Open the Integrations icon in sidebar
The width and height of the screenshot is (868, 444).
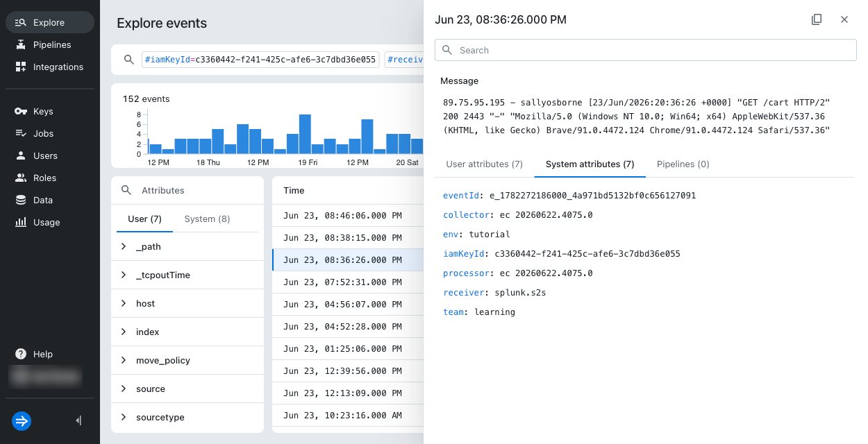click(21, 67)
